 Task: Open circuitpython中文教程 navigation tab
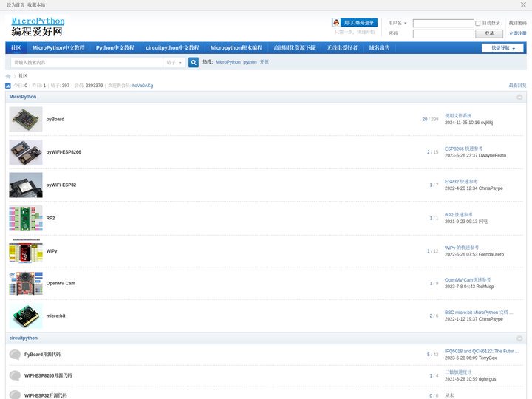(172, 48)
